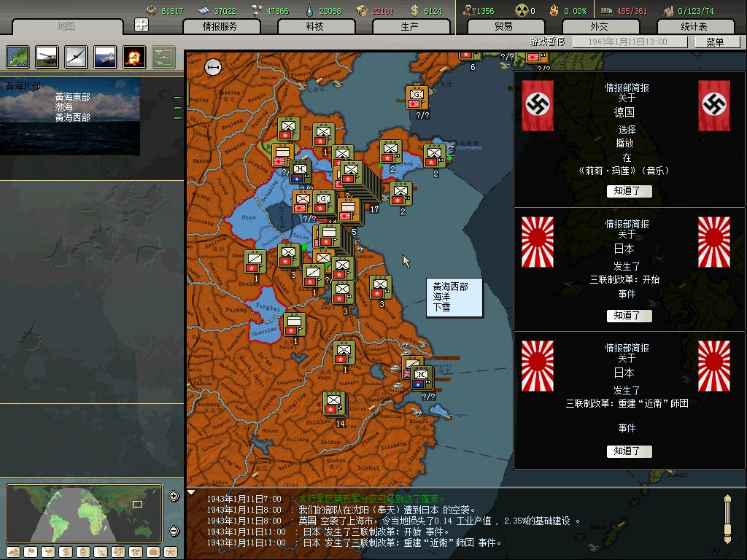Acknowledge Japan 近衛師团 briefing with 知道了

pyautogui.click(x=629, y=451)
